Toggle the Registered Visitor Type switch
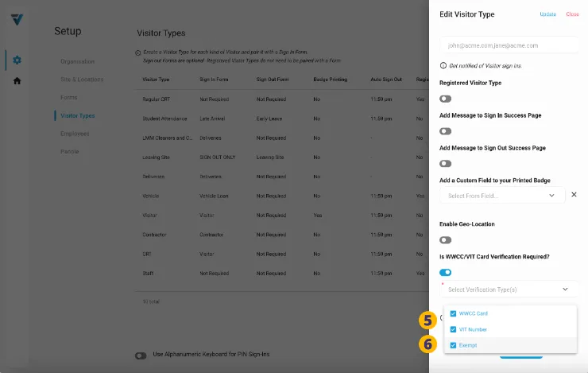This screenshot has width=588, height=373. point(446,99)
